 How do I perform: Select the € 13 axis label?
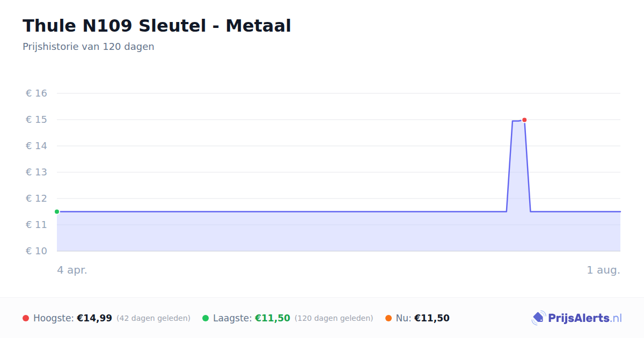tap(36, 172)
